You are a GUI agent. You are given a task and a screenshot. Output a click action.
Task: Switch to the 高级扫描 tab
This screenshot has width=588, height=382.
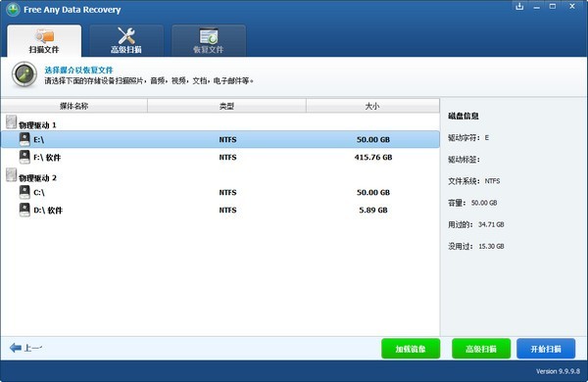126,41
